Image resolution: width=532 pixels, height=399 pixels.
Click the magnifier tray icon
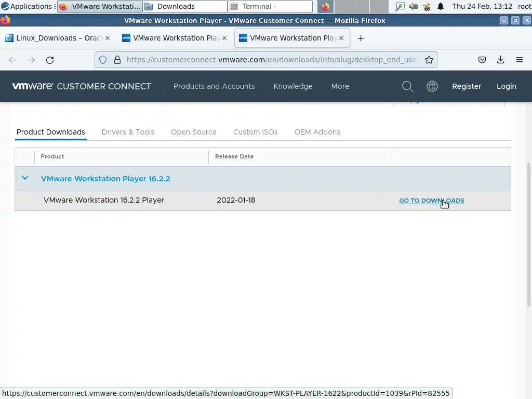[400, 6]
